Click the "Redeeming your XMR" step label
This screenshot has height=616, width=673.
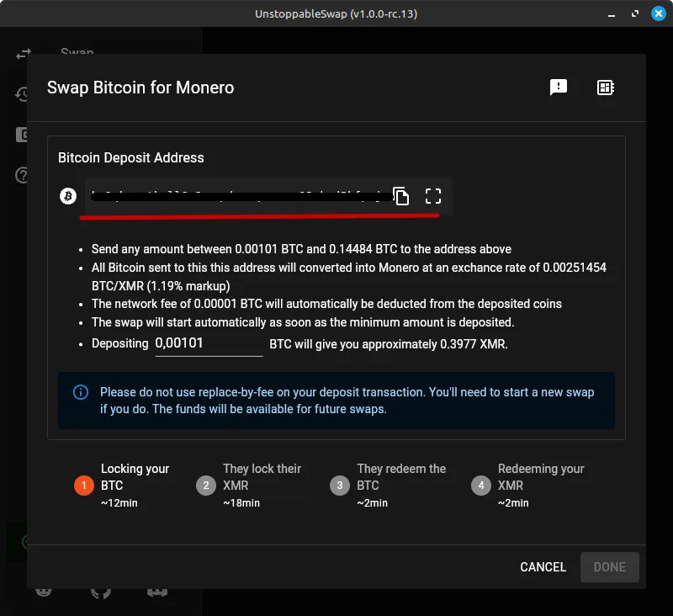[541, 477]
